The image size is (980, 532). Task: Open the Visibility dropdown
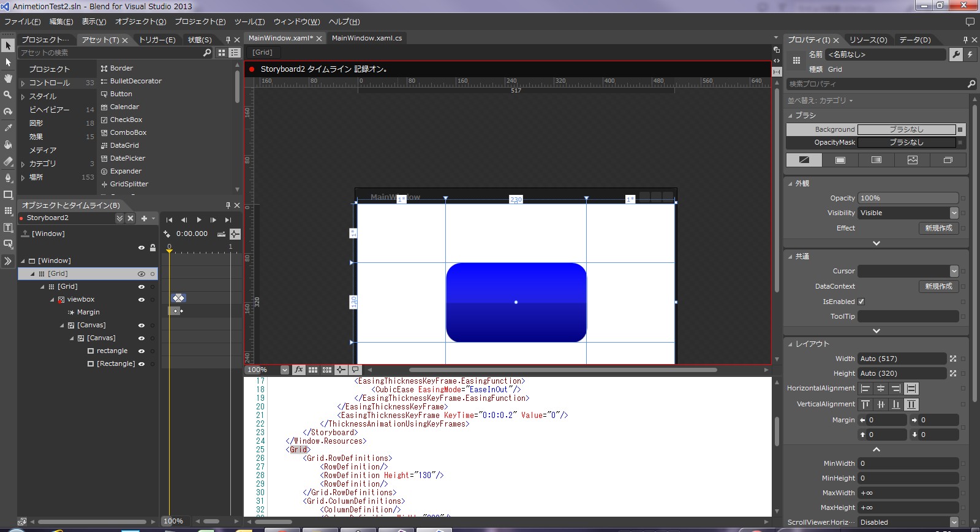pyautogui.click(x=954, y=213)
